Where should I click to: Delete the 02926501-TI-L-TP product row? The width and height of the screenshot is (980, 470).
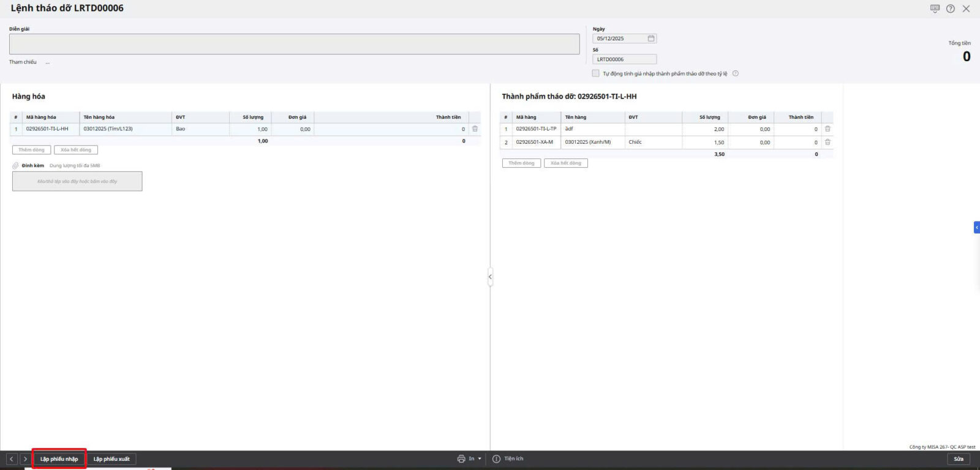827,129
